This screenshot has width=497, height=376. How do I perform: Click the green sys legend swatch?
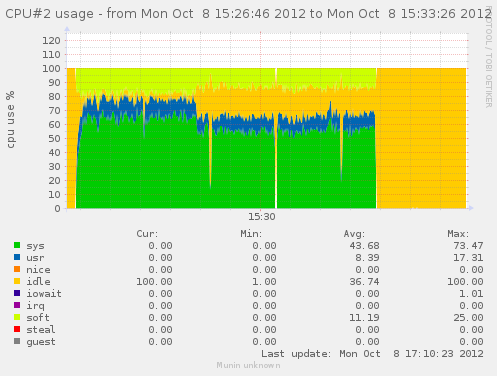17,245
